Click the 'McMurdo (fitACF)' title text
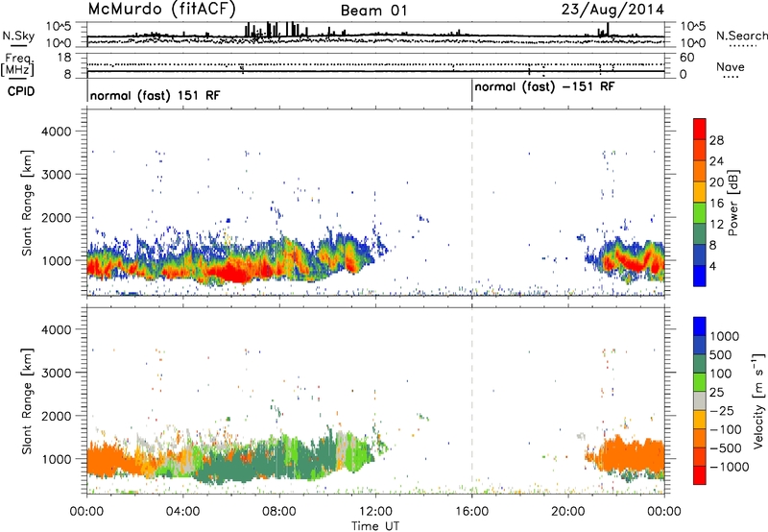768x532 pixels. 161,9
